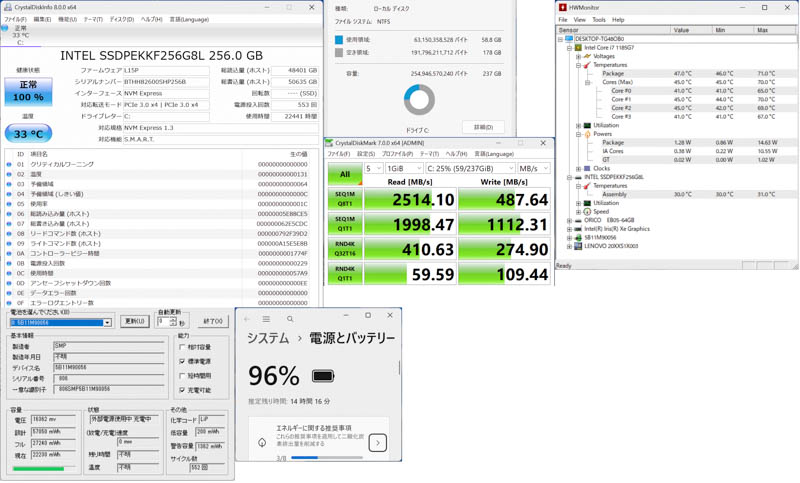Open the ディスク(D) menu in CrystalDiskInfo
Viewport: 800px width, 483px height.
[x=122, y=19]
